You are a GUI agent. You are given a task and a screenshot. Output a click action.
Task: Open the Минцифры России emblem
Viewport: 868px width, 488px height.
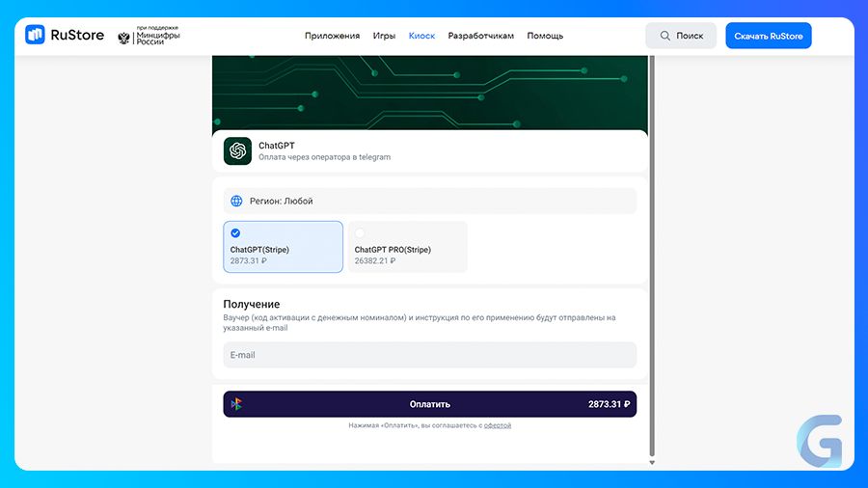[x=124, y=38]
